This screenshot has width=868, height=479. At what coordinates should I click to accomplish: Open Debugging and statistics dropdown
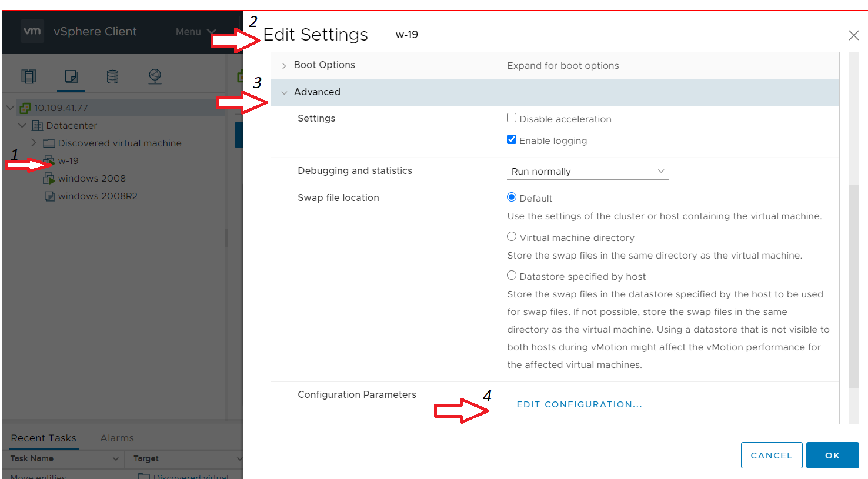[x=587, y=172]
